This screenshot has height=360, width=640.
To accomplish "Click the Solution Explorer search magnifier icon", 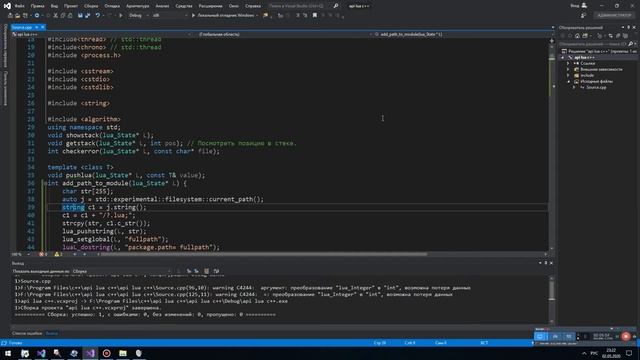I will tap(631, 44).
